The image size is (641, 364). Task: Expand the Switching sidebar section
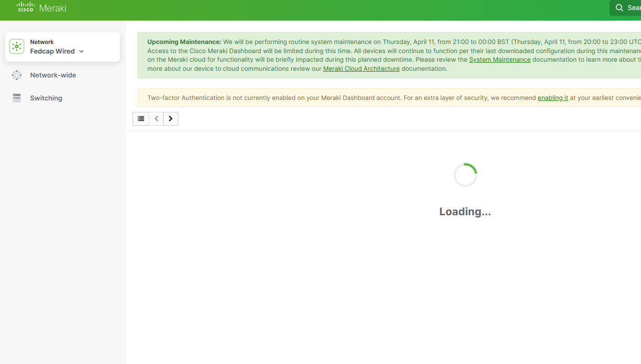pyautogui.click(x=46, y=98)
